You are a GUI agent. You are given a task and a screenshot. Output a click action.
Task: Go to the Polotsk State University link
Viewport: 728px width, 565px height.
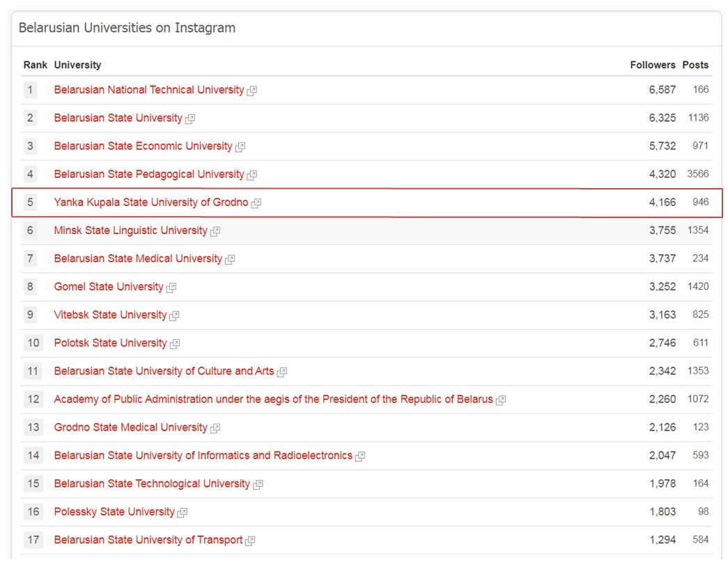[x=110, y=343]
